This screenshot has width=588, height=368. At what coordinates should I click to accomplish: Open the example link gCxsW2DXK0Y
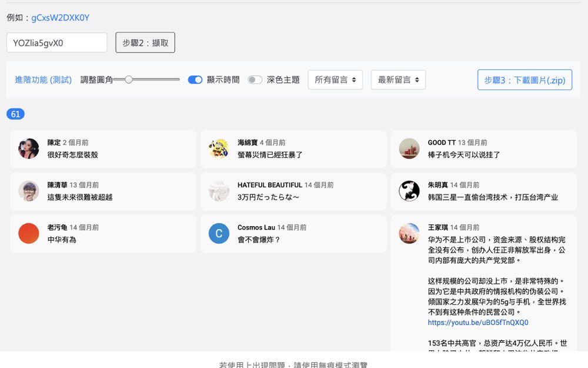pyautogui.click(x=60, y=18)
